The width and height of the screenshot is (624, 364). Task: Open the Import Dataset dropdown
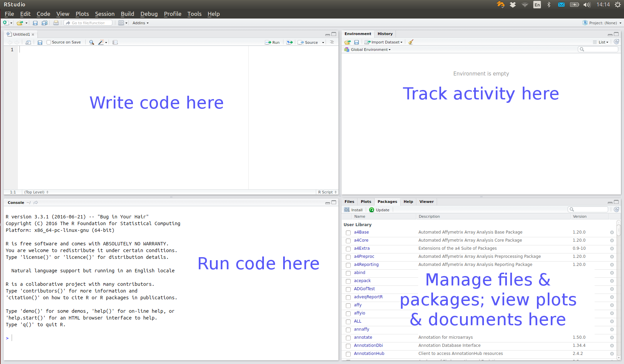[384, 42]
